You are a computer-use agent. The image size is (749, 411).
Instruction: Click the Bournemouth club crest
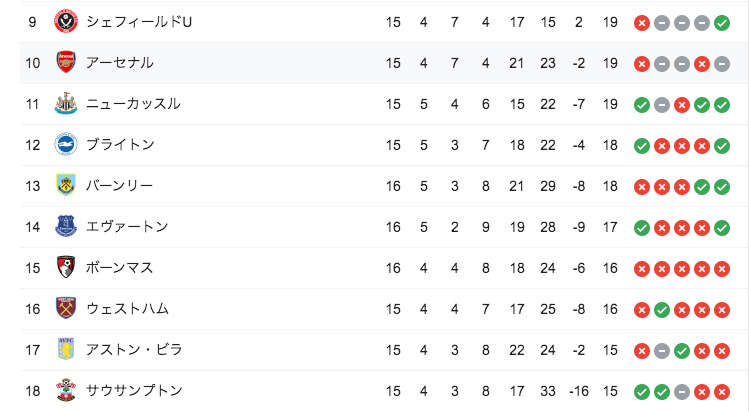pos(66,268)
